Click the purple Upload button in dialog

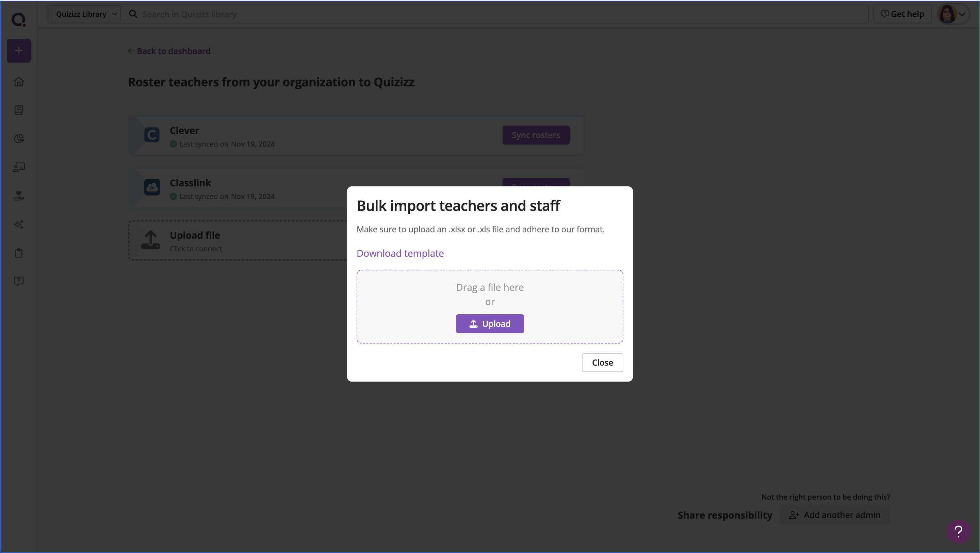pyautogui.click(x=490, y=324)
